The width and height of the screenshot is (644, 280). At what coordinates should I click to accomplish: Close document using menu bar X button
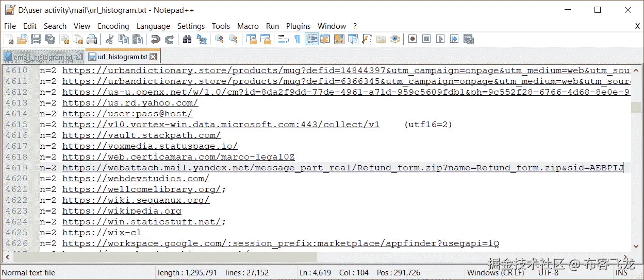pyautogui.click(x=637, y=26)
